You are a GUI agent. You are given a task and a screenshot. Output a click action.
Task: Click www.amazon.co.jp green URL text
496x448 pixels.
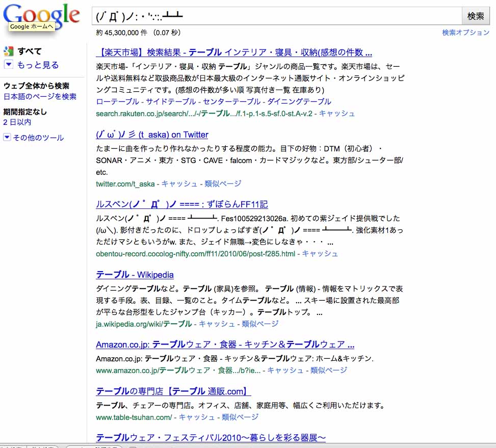178,370
